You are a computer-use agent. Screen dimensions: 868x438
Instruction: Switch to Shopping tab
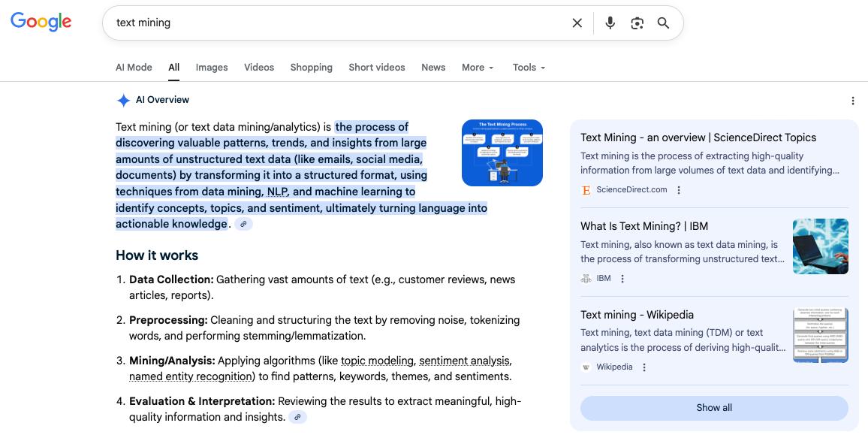pyautogui.click(x=311, y=68)
